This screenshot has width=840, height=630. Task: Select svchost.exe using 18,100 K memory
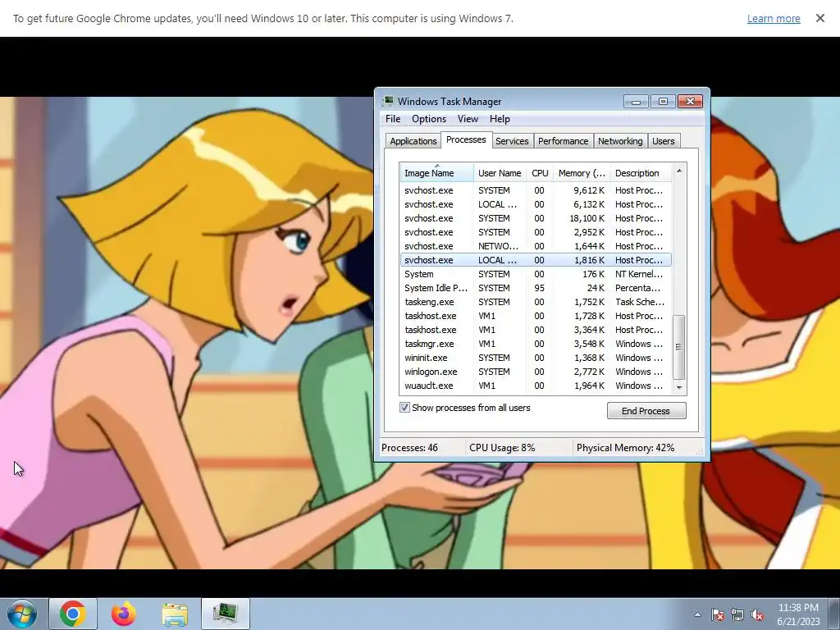click(536, 218)
